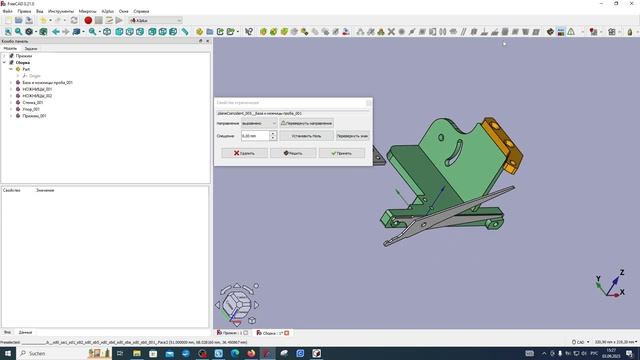
Task: Expand the Упор_001 tree item
Action: coord(11,109)
